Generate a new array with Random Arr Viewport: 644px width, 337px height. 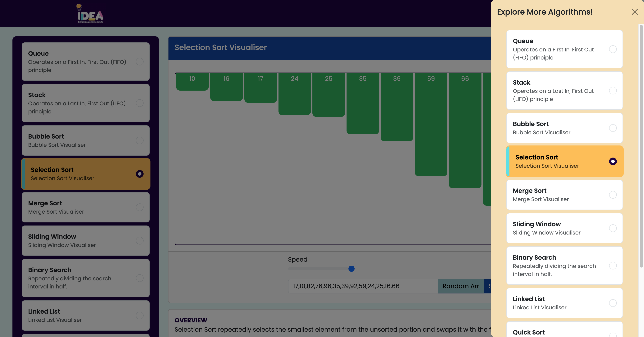(461, 286)
